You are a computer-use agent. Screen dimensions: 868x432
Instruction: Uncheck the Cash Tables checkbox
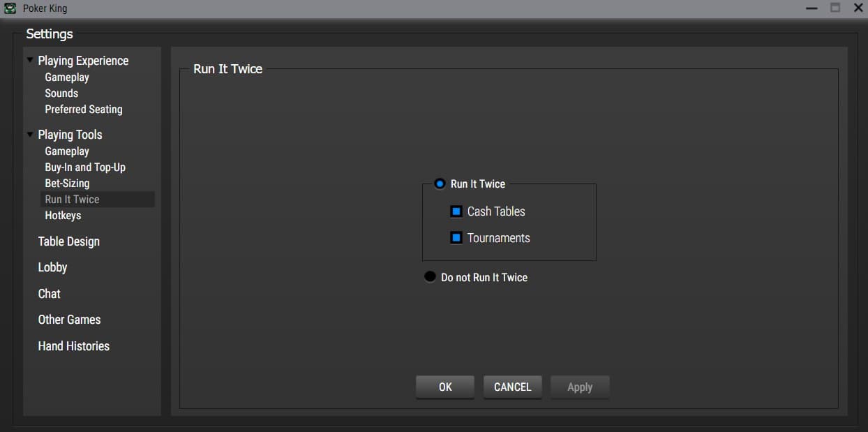point(456,211)
